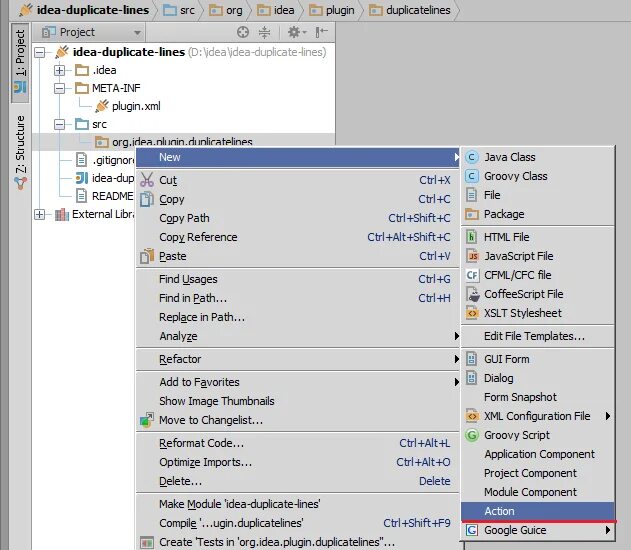This screenshot has height=550, width=631.
Task: Choose Module Component entry
Action: pyautogui.click(x=538, y=492)
